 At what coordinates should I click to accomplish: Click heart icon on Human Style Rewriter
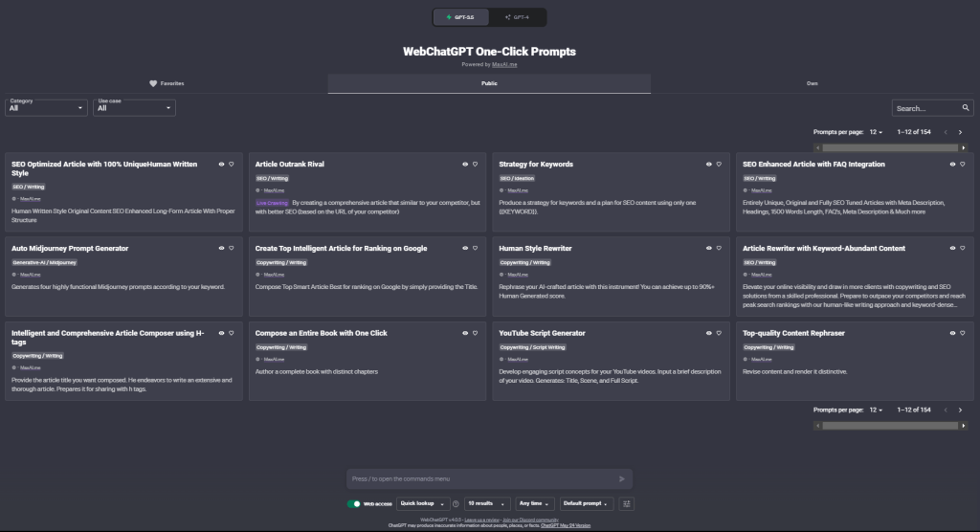tap(718, 249)
